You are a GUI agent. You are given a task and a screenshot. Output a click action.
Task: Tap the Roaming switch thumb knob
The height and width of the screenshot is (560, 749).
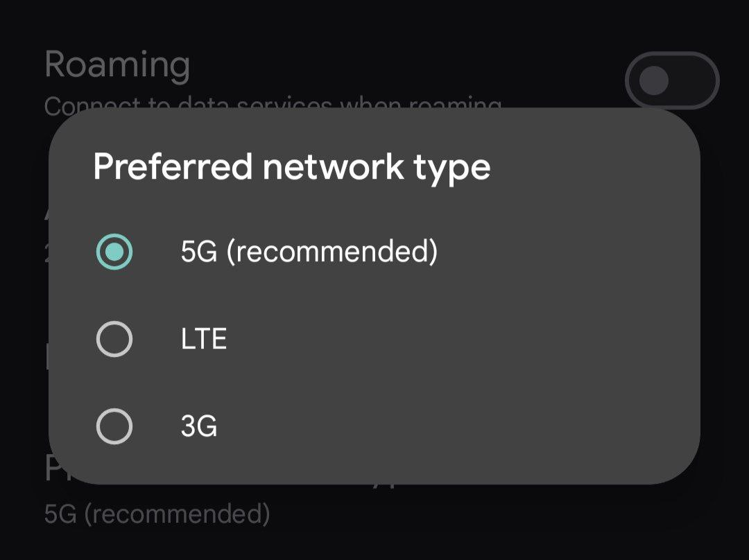653,81
